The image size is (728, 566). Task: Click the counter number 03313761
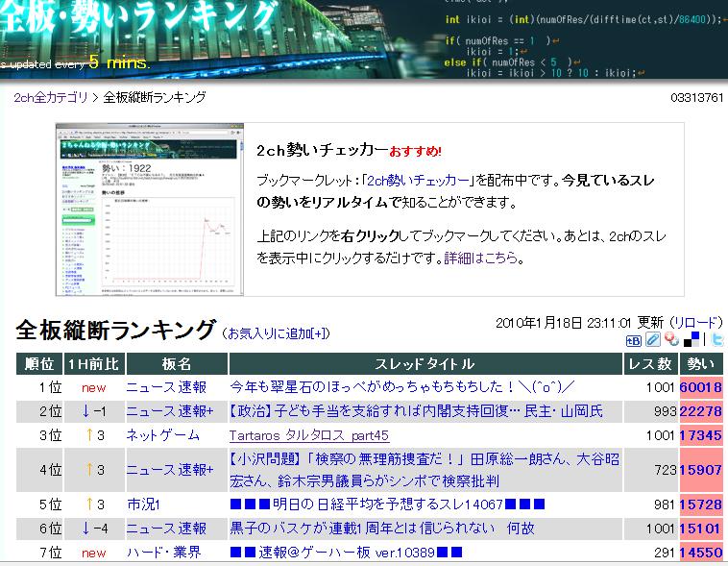697,98
